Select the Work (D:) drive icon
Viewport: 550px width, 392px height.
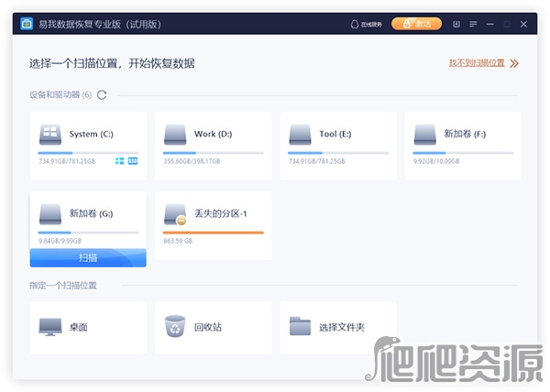175,135
